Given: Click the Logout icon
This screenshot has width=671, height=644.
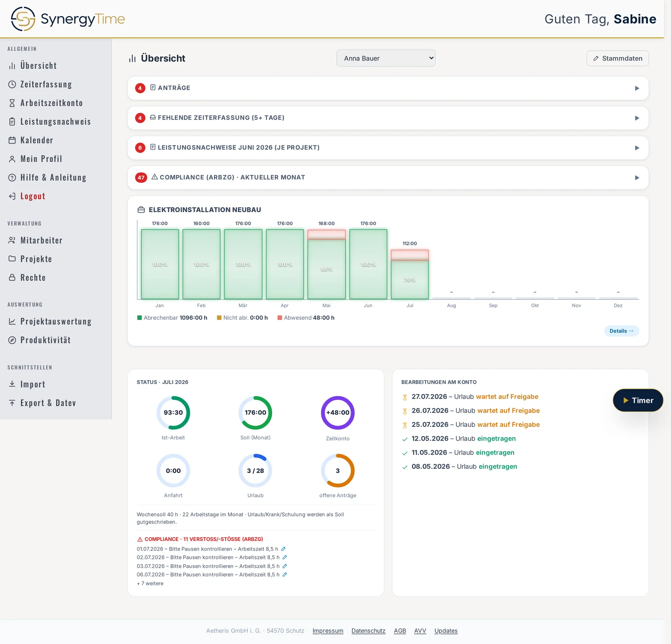Looking at the screenshot, I should (x=12, y=196).
